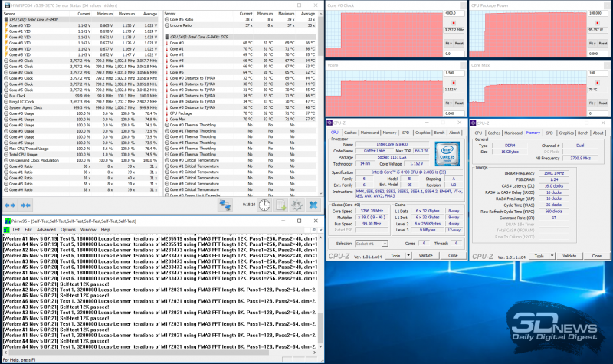Click max value field 4000.0 in Core #0 Clock graph
Viewport: 613px width, 364px height.
click(x=454, y=13)
